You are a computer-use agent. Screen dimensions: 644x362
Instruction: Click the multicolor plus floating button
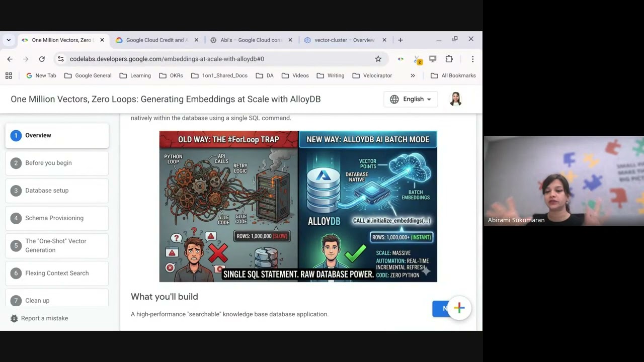coord(459,308)
